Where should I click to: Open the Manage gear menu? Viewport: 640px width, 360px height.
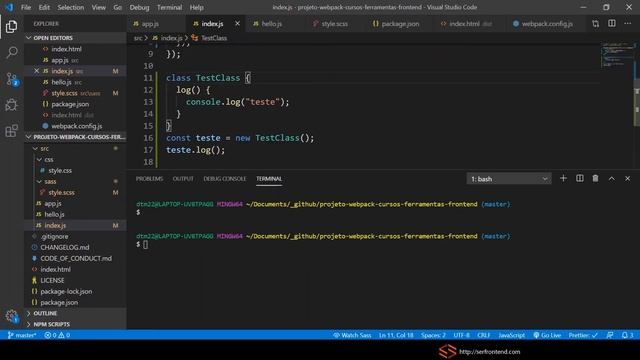pyautogui.click(x=11, y=316)
